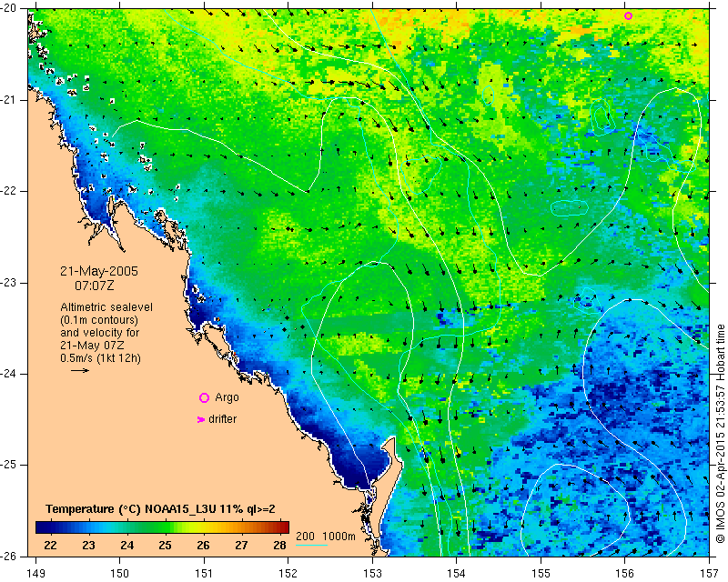Image resolution: width=728 pixels, height=582 pixels.
Task: Click the colorbar tick label '28'
Action: [279, 546]
